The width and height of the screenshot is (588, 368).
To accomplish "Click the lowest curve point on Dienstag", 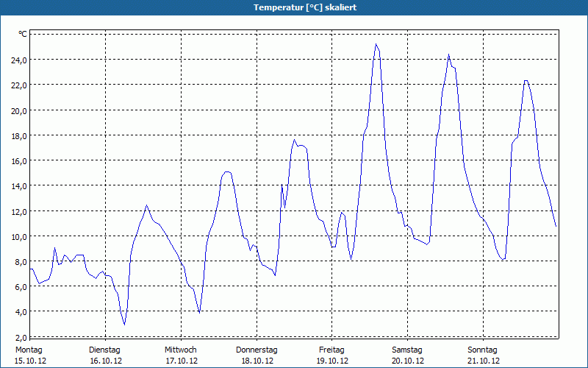I will point(124,324).
